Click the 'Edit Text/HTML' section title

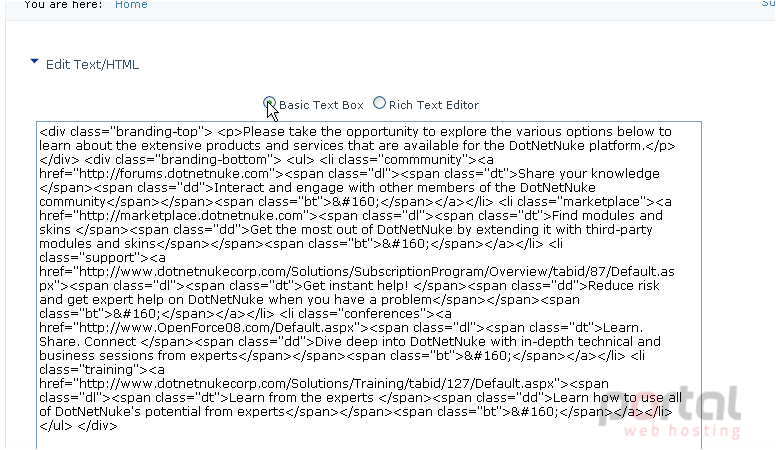(93, 65)
